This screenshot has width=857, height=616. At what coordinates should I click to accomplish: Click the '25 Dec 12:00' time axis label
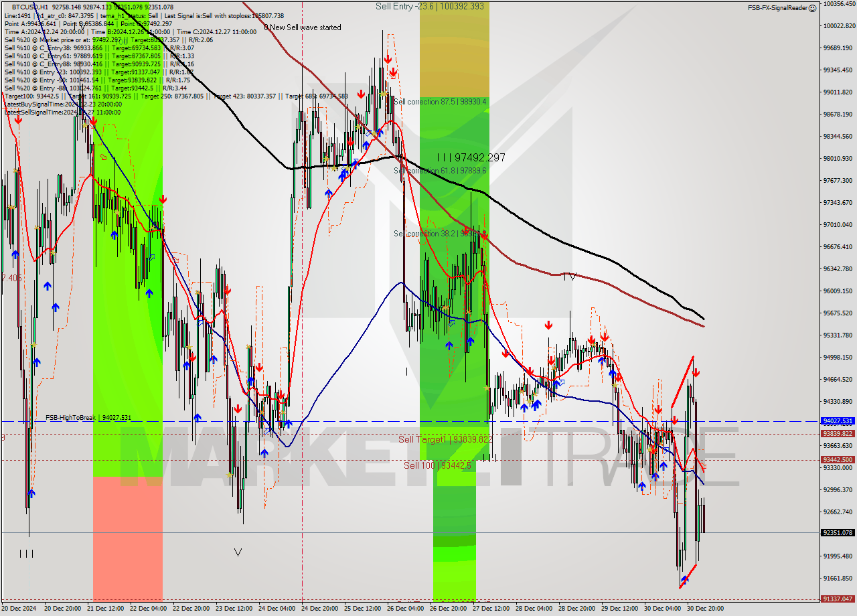(x=362, y=609)
